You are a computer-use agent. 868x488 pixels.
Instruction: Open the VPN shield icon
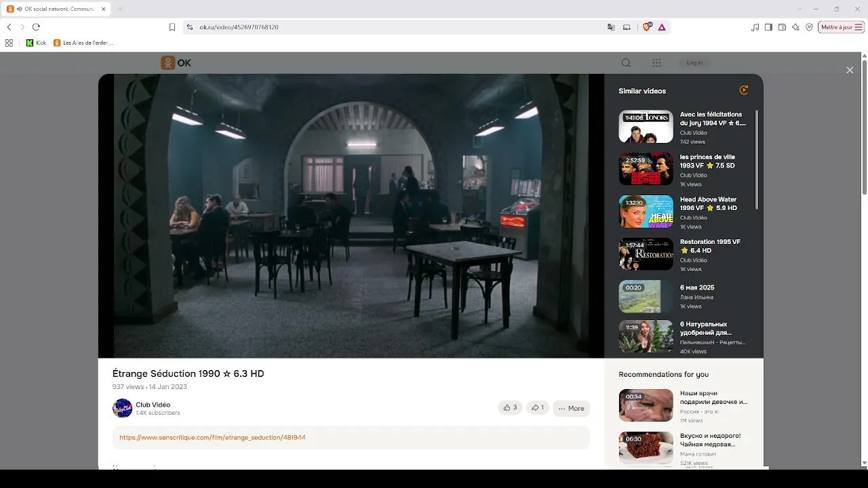[x=809, y=27]
